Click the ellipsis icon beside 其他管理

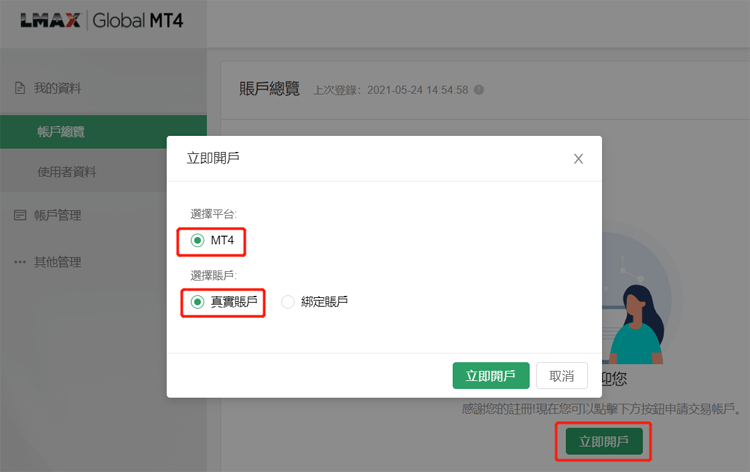(20, 262)
